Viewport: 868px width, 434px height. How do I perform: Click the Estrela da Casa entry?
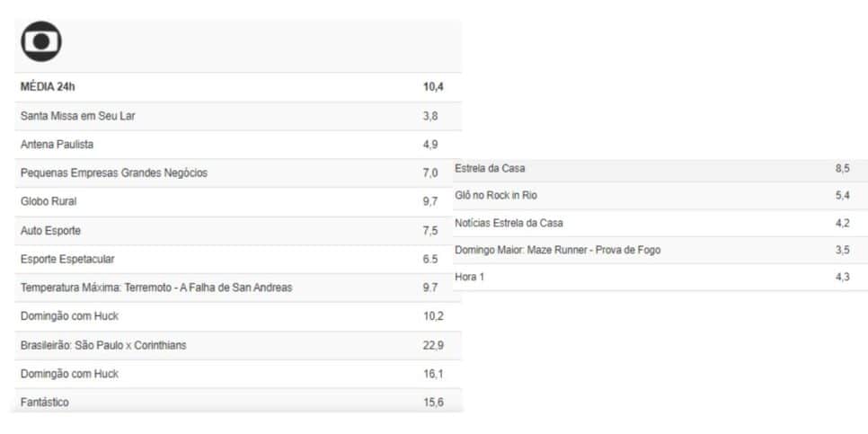click(x=660, y=169)
